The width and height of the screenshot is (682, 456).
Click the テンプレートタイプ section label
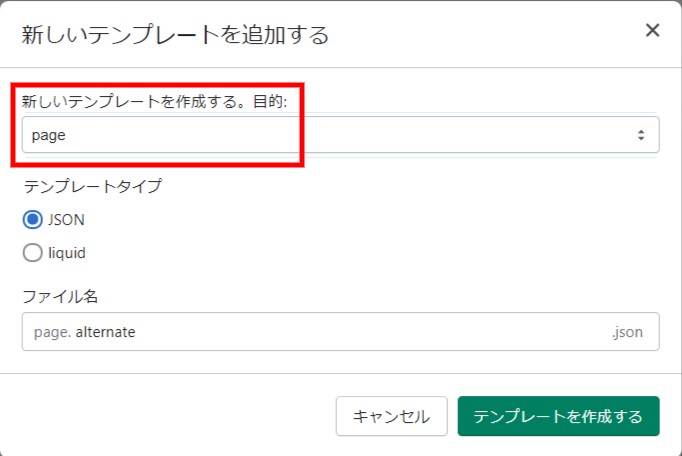coord(92,186)
